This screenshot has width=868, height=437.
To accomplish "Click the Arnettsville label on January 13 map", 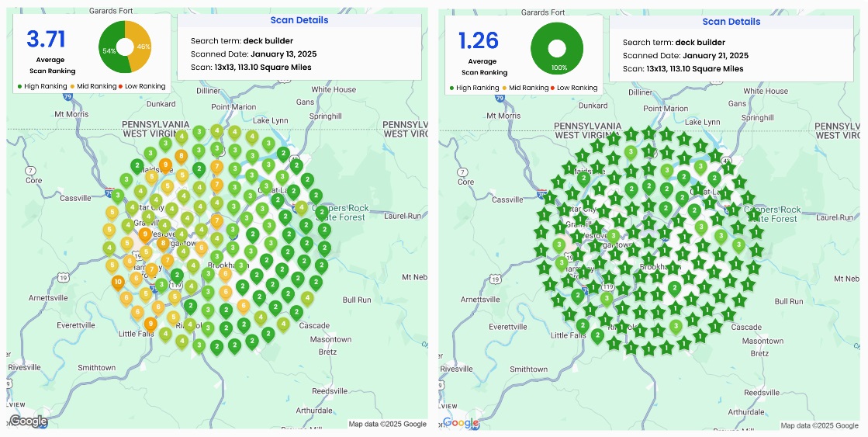I will pos(49,297).
